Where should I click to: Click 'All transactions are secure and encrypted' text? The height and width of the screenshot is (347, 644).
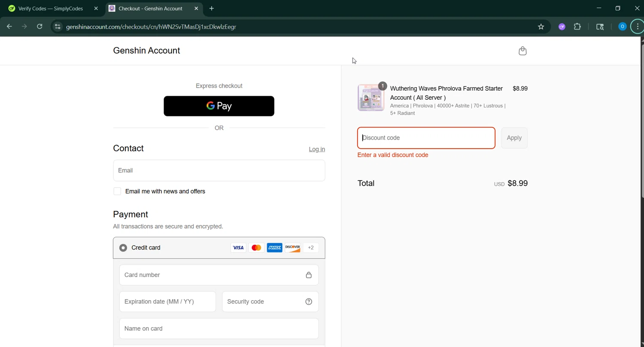click(168, 226)
